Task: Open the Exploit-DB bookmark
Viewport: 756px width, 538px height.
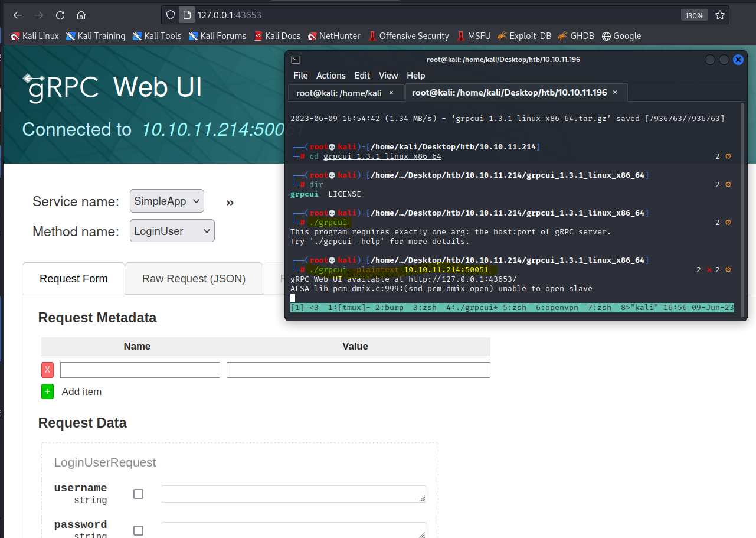Action: tap(524, 36)
